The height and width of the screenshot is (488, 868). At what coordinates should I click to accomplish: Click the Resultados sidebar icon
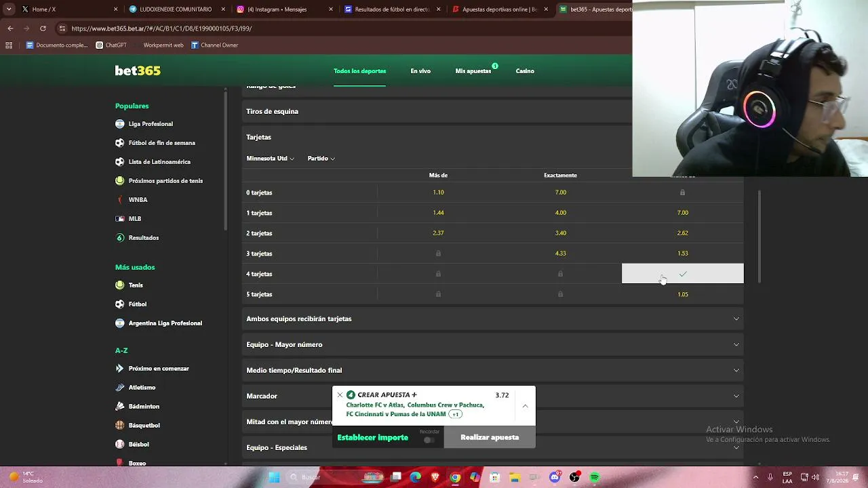[120, 238]
